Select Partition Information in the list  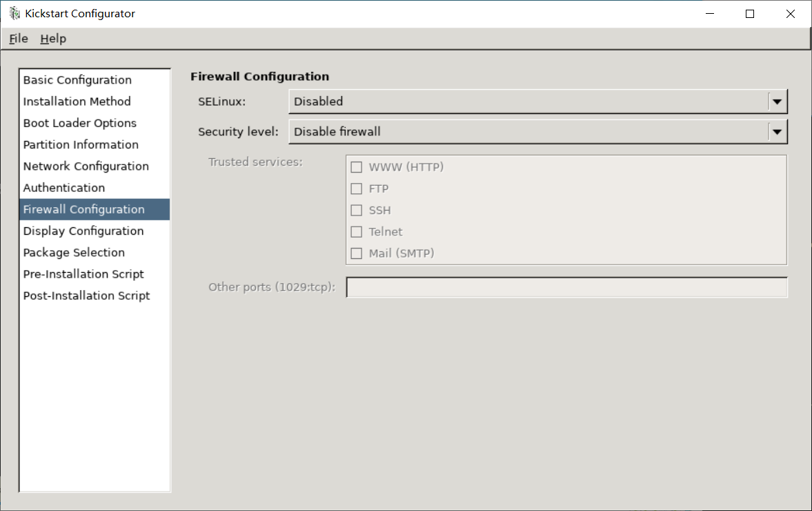coord(95,144)
